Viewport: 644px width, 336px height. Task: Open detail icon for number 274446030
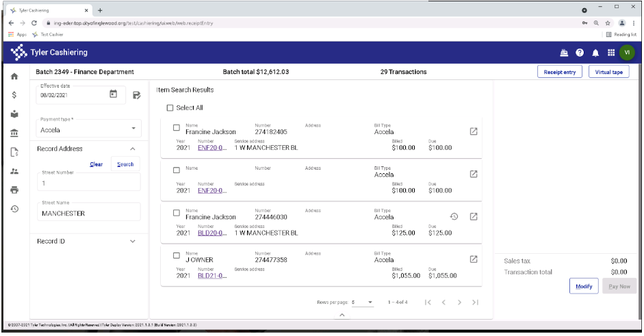coord(474,216)
